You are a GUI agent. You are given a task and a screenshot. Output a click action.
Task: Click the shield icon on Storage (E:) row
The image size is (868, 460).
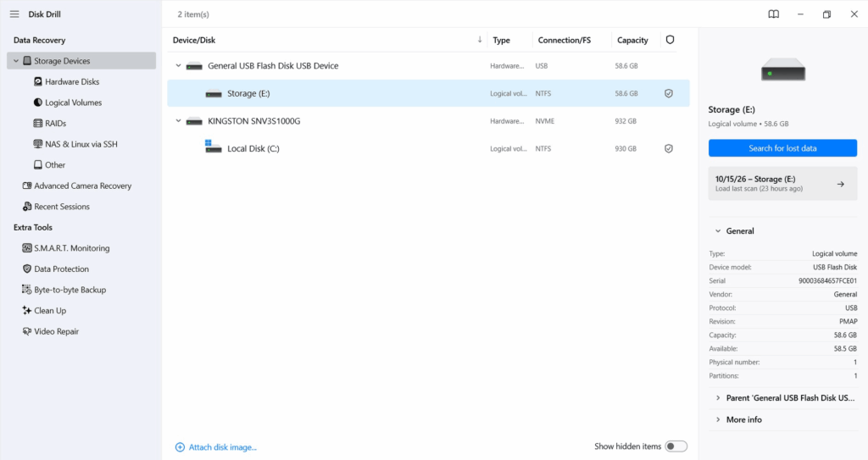(x=669, y=93)
